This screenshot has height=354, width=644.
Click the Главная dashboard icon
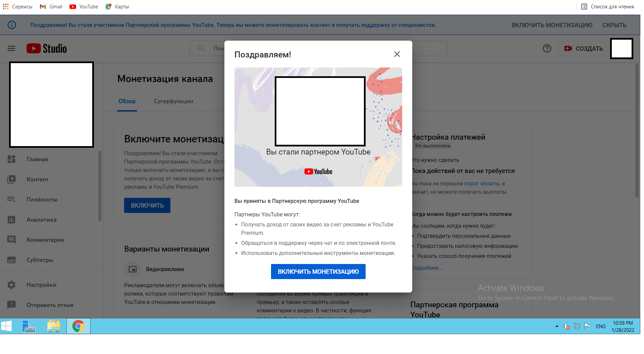[x=11, y=159]
